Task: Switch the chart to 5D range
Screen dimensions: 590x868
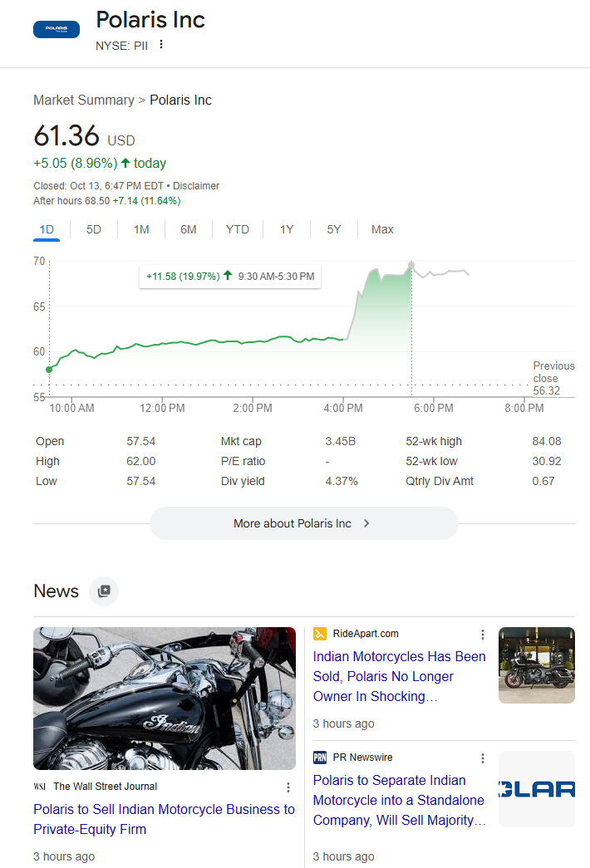Action: pos(94,230)
